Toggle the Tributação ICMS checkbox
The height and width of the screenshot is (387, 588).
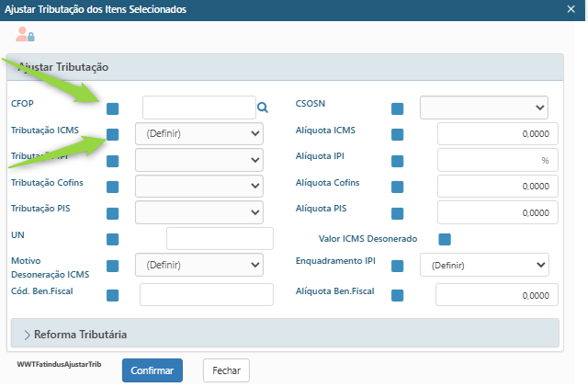(113, 134)
